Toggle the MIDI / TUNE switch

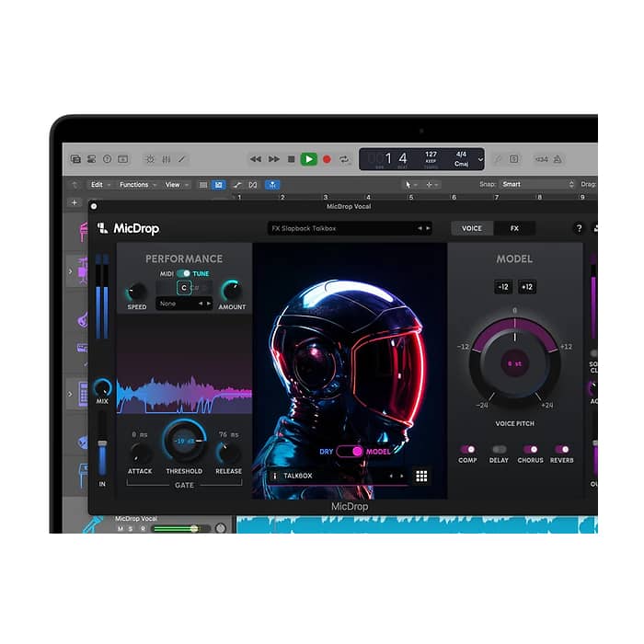coord(183,273)
